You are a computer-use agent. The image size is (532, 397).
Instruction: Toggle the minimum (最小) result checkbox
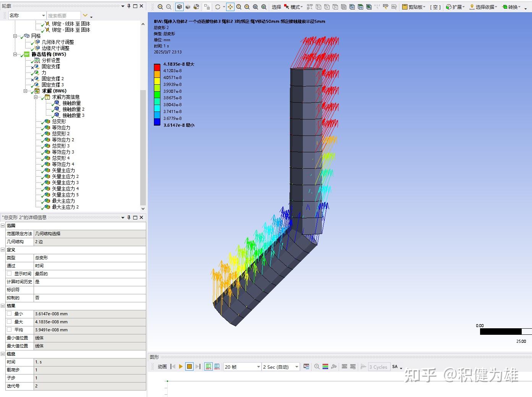coord(9,313)
